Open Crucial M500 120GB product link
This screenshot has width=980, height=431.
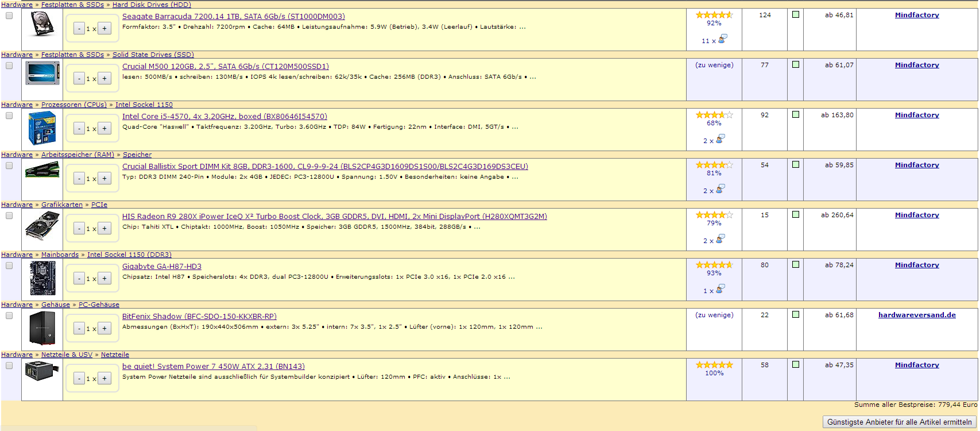pos(226,67)
